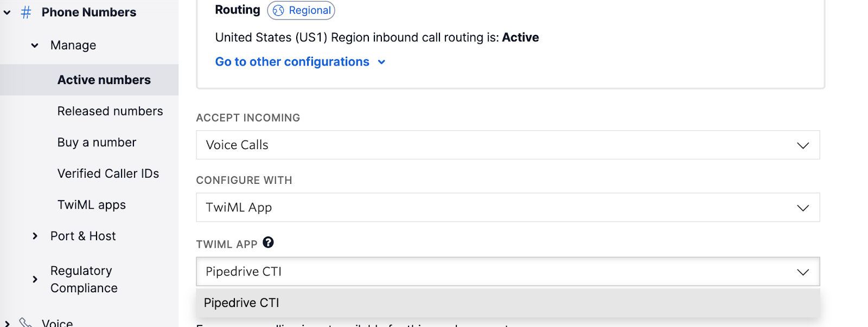Click the Go to other configurations link
The height and width of the screenshot is (327, 868).
[292, 62]
